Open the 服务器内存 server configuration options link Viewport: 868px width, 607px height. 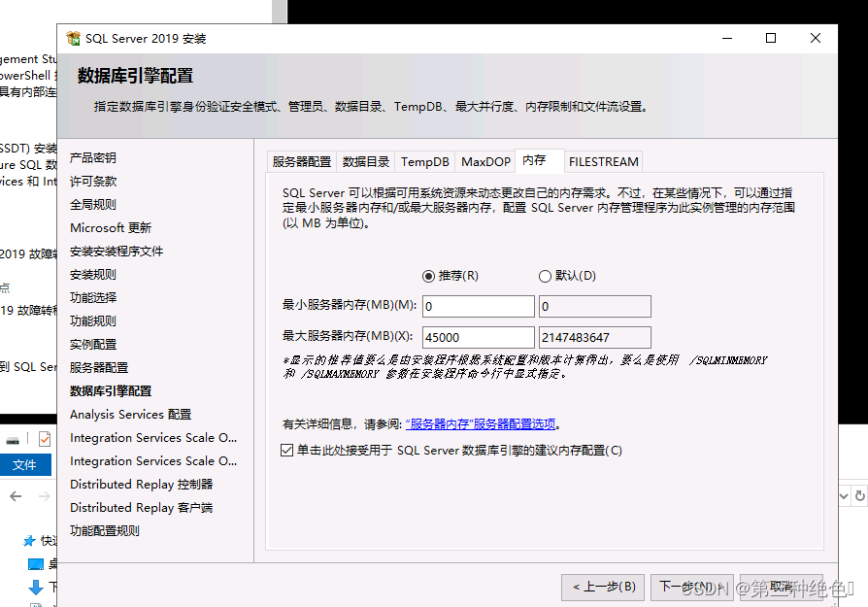pos(481,424)
